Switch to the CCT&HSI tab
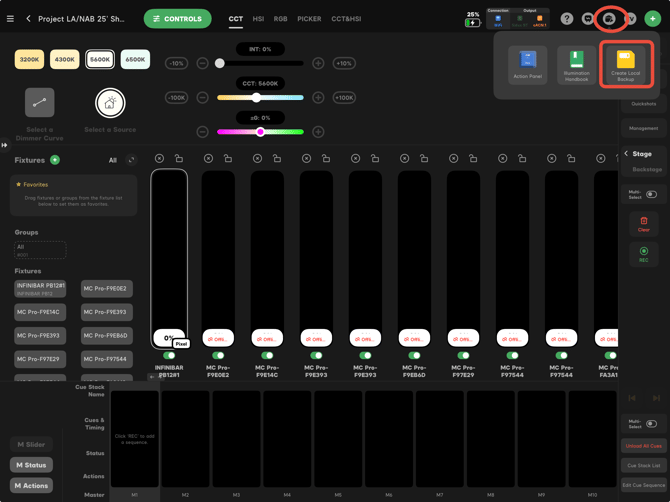Viewport: 670px width, 502px height. [346, 19]
